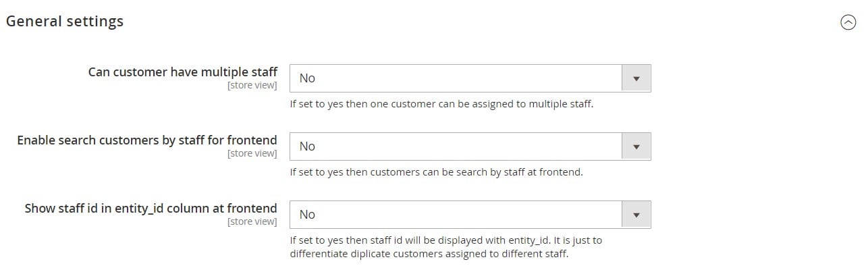This screenshot has height=268, width=868.
Task: Click the arrow button of search customers dropdown
Action: pyautogui.click(x=636, y=146)
